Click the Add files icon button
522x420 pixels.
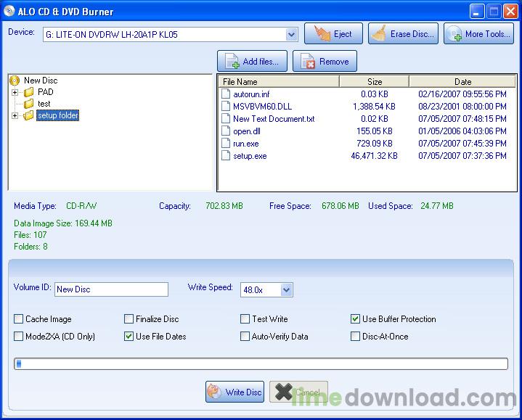232,62
